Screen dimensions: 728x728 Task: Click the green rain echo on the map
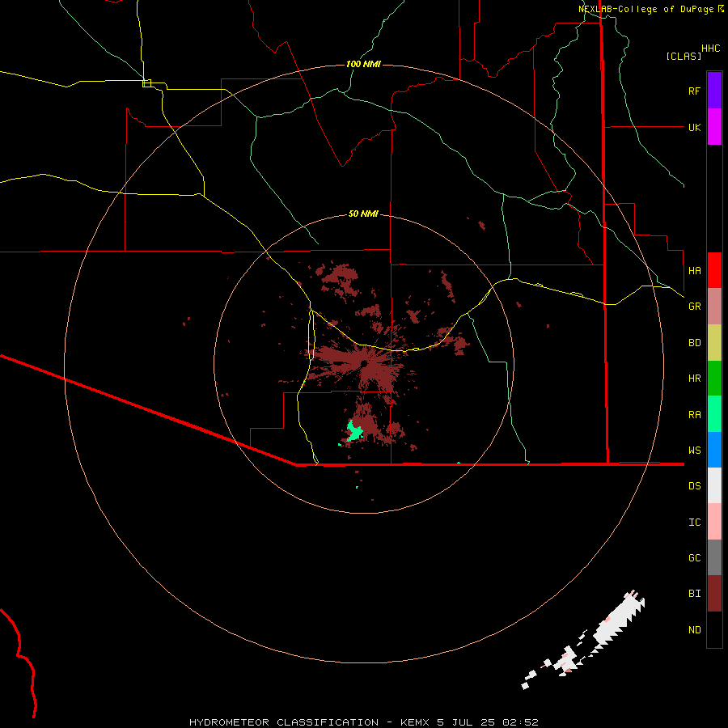coord(354,431)
